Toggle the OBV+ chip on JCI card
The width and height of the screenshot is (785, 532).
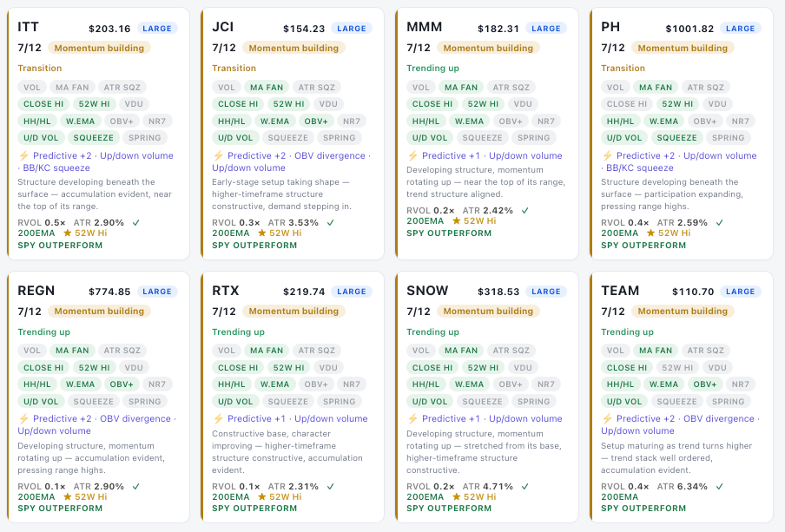(316, 122)
